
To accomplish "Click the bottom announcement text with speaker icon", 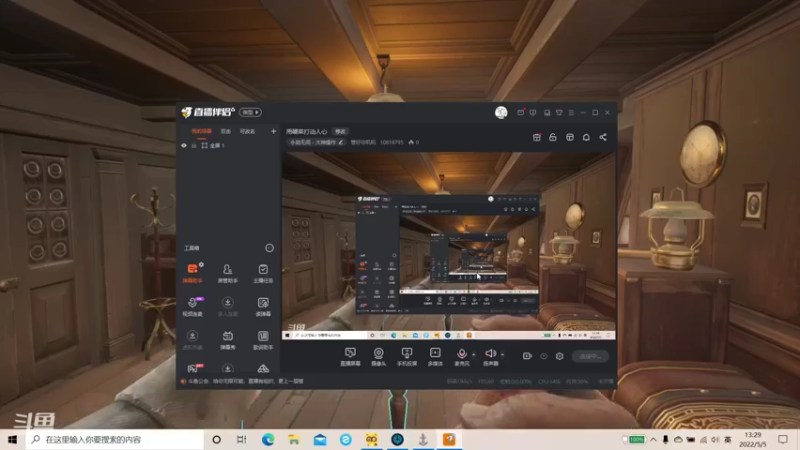I will 242,381.
